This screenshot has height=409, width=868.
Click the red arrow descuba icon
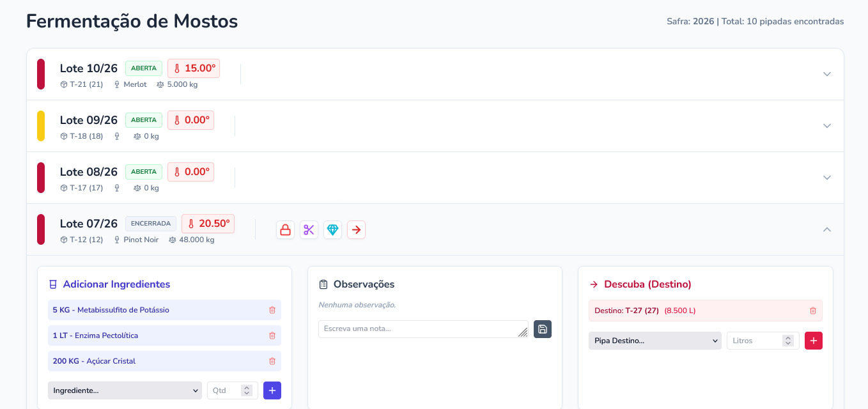click(356, 230)
